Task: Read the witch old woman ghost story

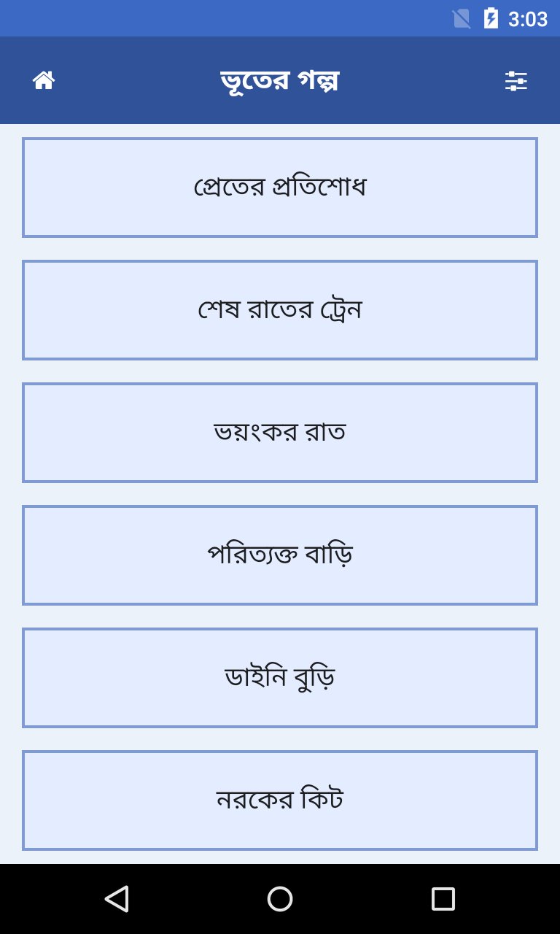Action: point(280,678)
